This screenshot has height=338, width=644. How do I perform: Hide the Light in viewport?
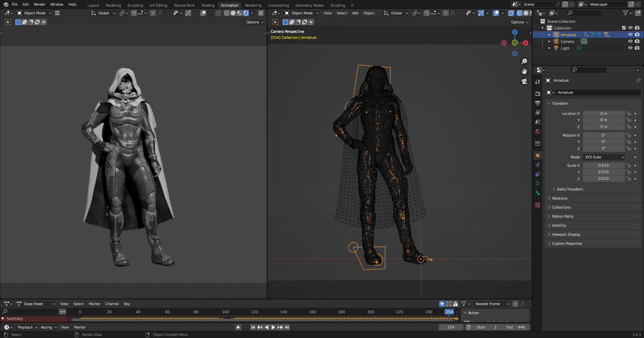click(630, 48)
